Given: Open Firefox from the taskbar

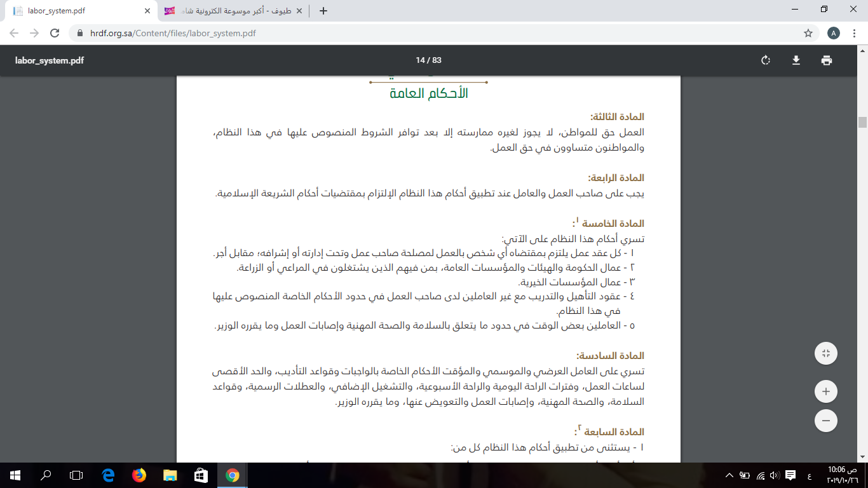Looking at the screenshot, I should tap(139, 475).
